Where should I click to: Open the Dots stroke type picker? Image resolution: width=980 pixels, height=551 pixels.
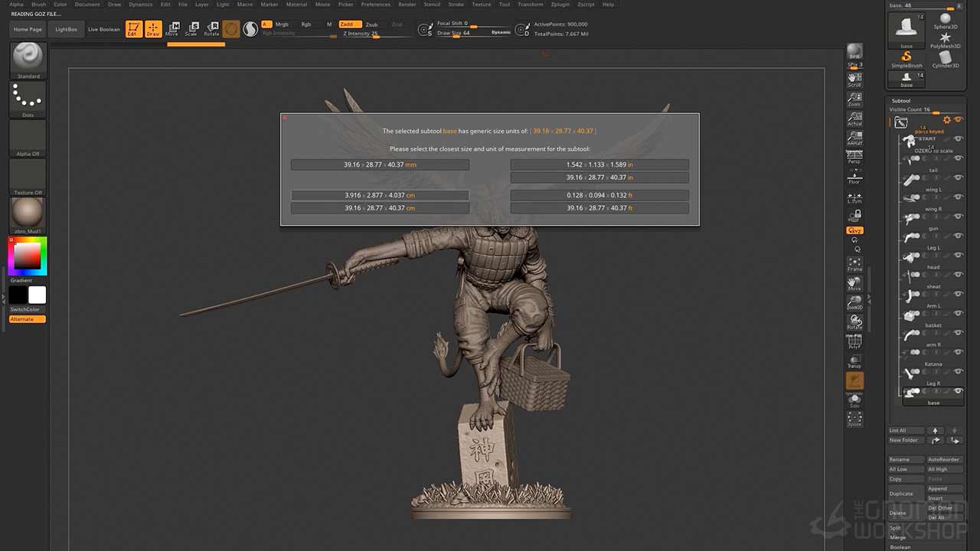tap(28, 98)
